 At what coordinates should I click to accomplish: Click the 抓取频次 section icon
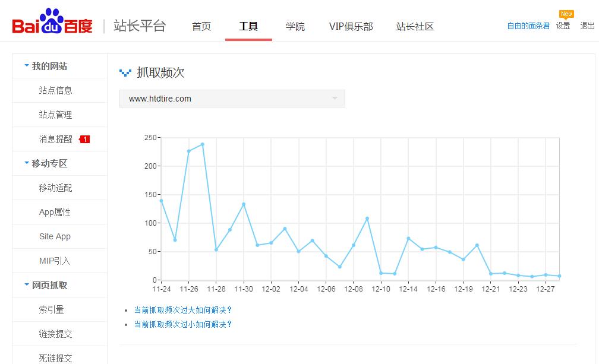[x=127, y=72]
